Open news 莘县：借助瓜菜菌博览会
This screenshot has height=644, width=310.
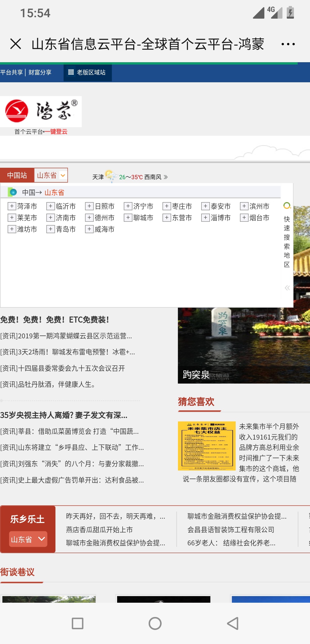[69, 431]
